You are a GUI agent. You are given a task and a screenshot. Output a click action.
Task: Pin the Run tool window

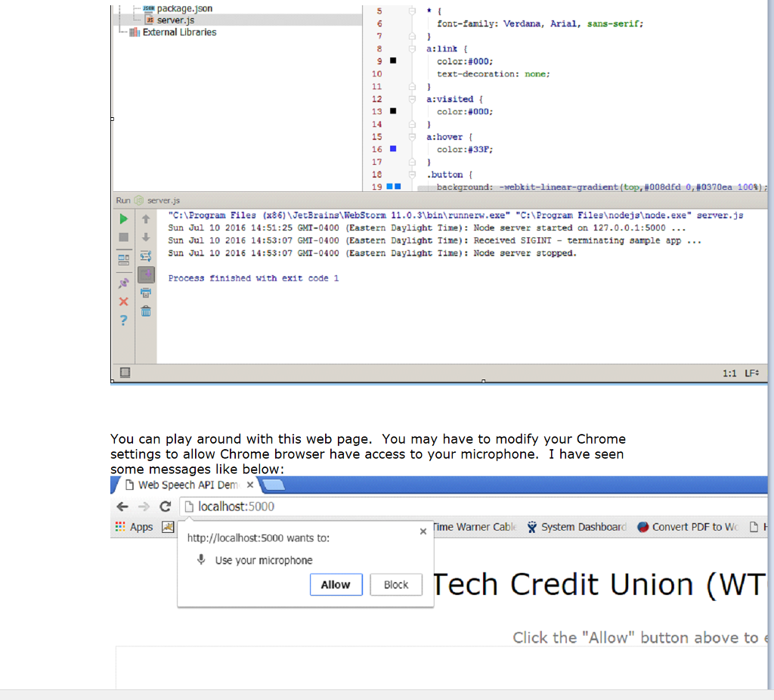122,282
